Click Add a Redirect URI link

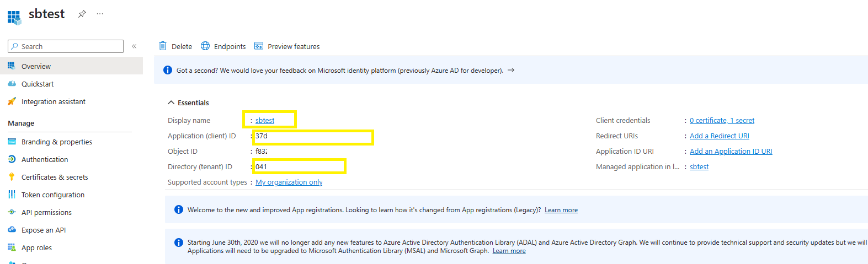click(x=720, y=136)
